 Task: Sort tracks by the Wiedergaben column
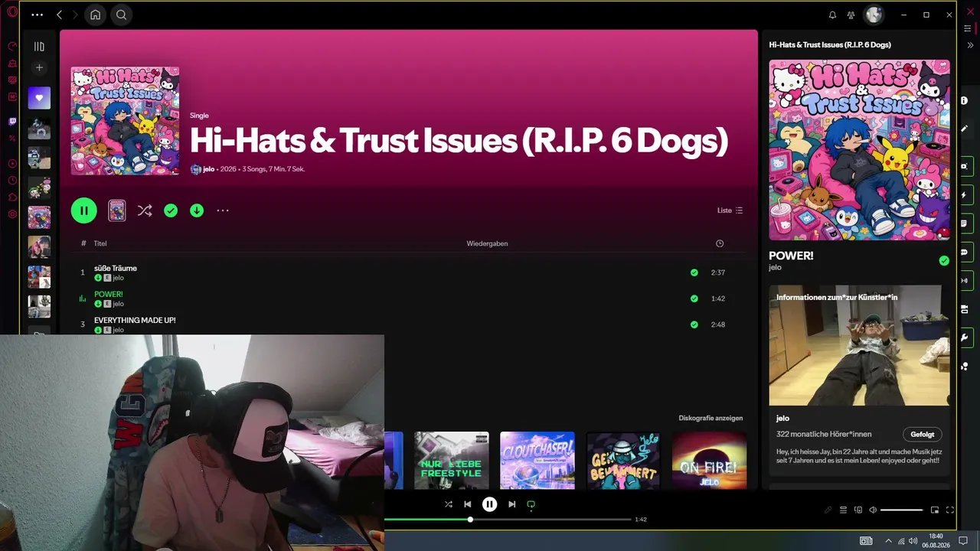coord(487,243)
